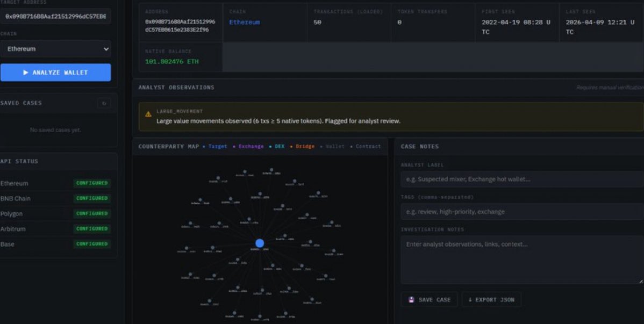
Task: Click the CONFIGURED badge next to Ethereum
Action: pos(92,183)
